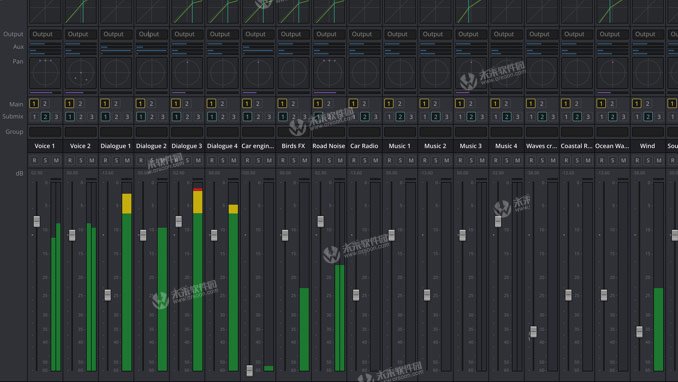Screen dimensions: 678x382
Task: Click the Voice 1 volume fader
Action: pyautogui.click(x=37, y=221)
